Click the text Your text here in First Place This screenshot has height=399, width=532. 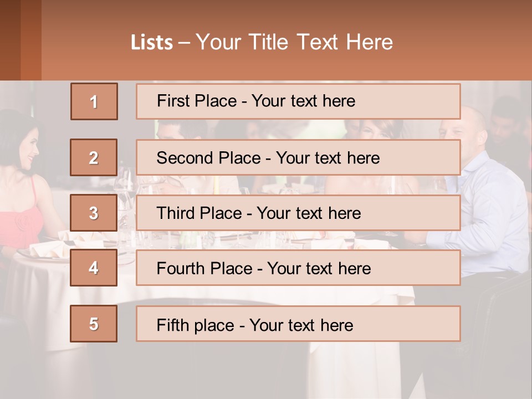coord(303,101)
